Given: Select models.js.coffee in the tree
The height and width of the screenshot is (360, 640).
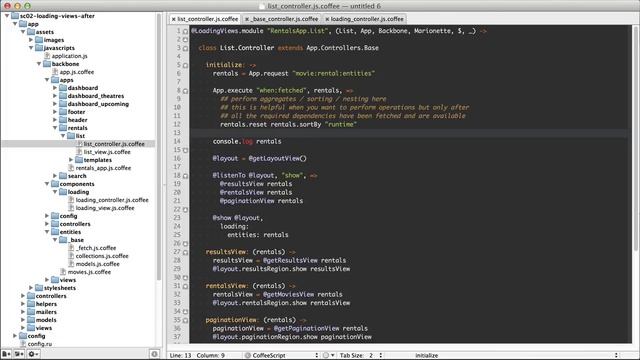Looking at the screenshot, I should tap(98, 264).
